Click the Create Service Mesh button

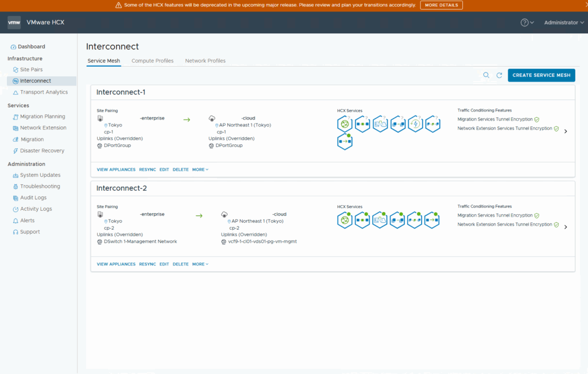(541, 75)
